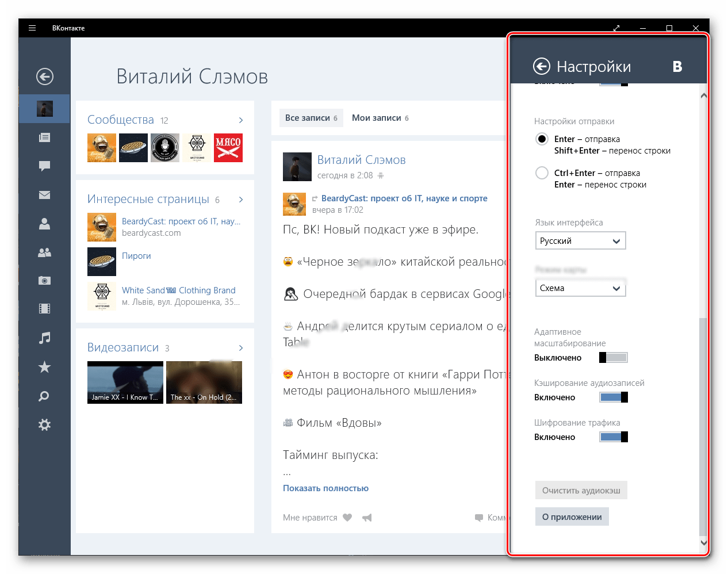Screen dimensions: 728x574
Task: Open profile page via sidebar avatar
Action: 45,109
